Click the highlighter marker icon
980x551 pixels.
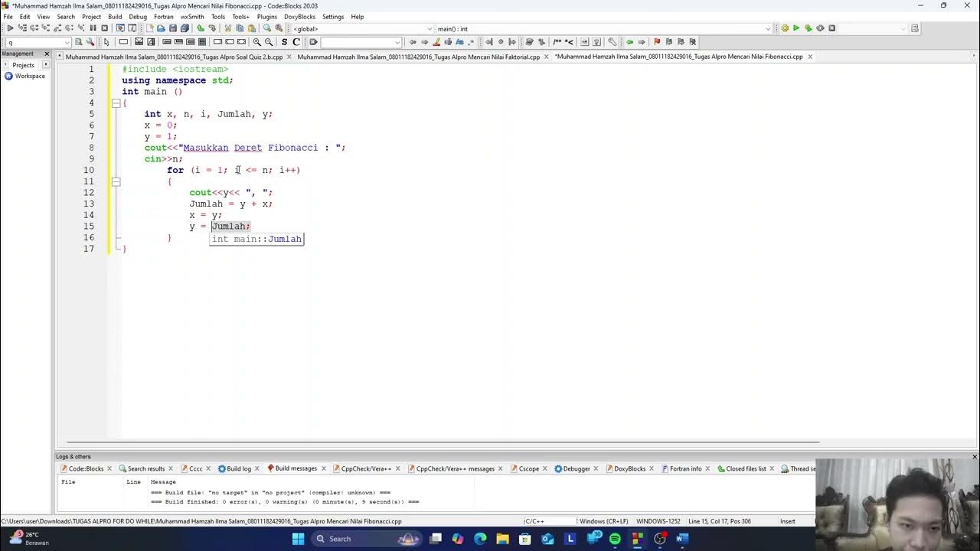[x=436, y=42]
